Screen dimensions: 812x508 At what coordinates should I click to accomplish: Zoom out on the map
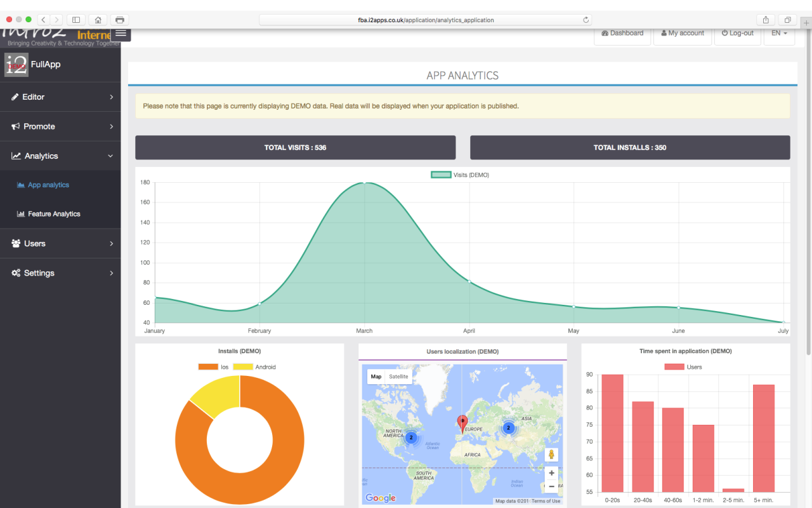pyautogui.click(x=551, y=486)
